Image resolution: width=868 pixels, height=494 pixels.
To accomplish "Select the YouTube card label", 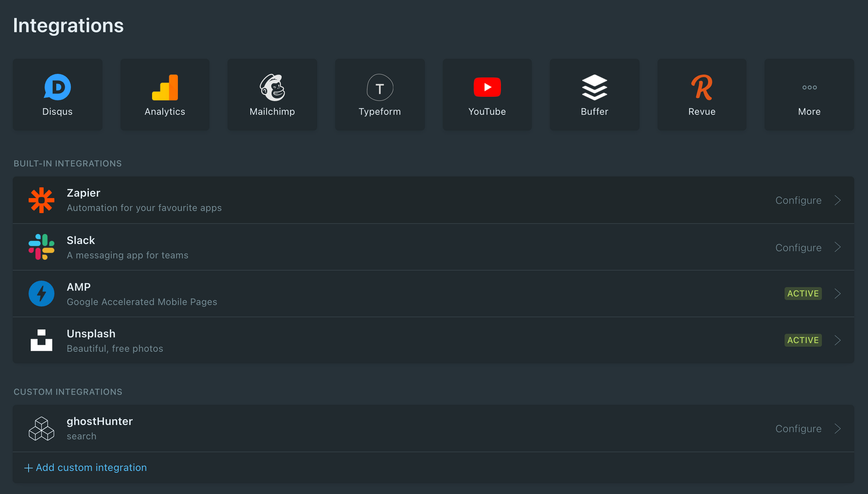I will 487,112.
